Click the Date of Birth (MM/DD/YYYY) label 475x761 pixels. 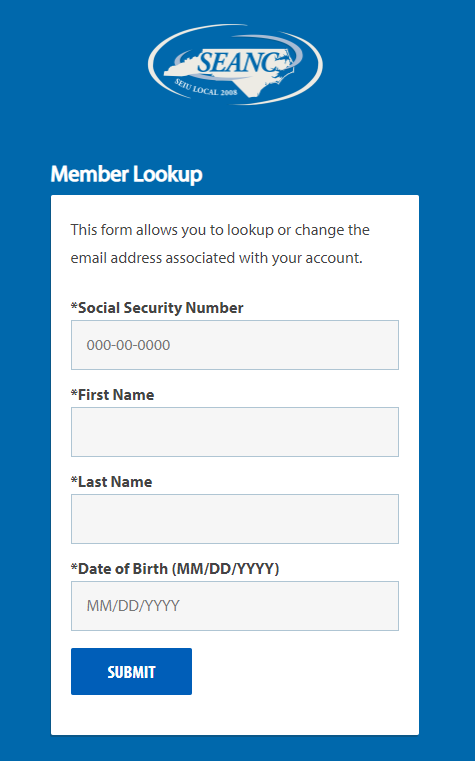175,568
